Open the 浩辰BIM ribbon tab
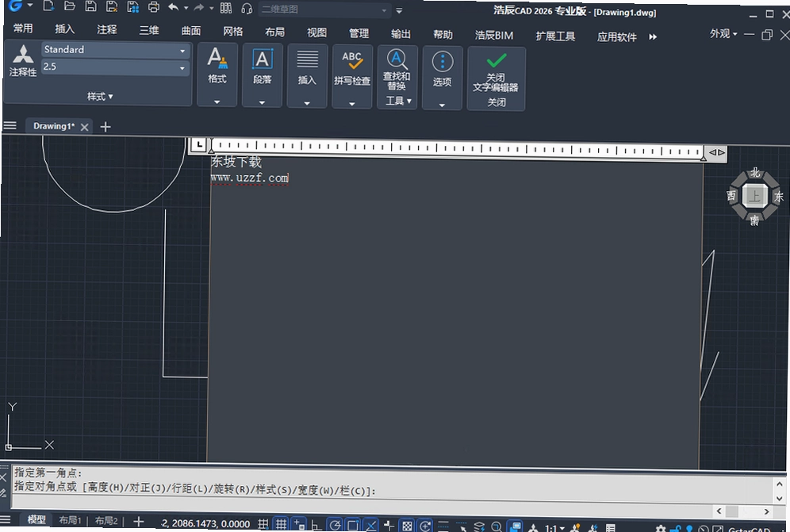Screen dimensions: 790x532 click(493, 35)
